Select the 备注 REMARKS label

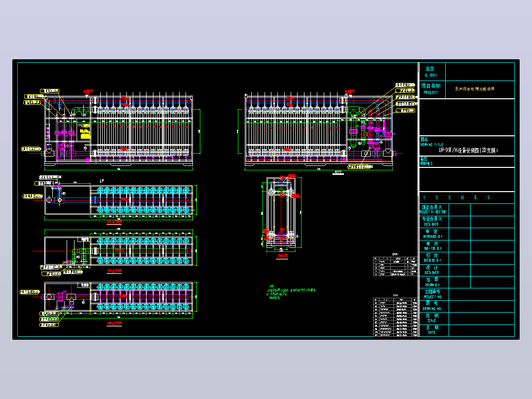pos(426,161)
